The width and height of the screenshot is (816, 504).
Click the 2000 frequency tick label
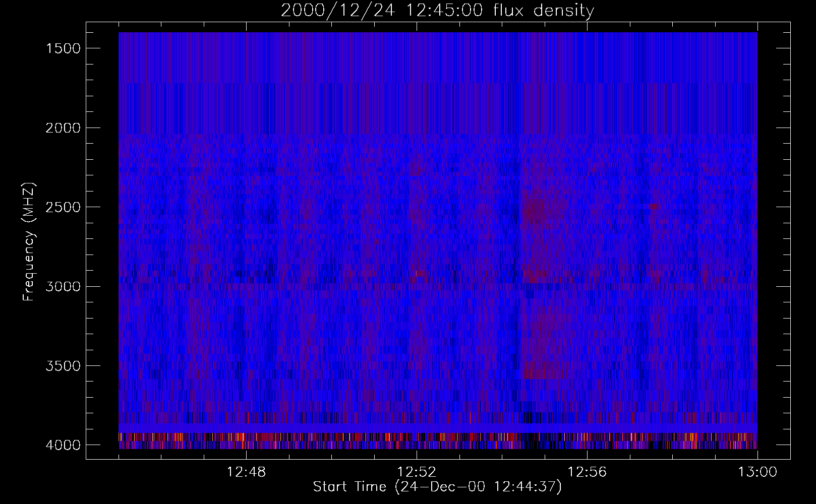[63, 128]
